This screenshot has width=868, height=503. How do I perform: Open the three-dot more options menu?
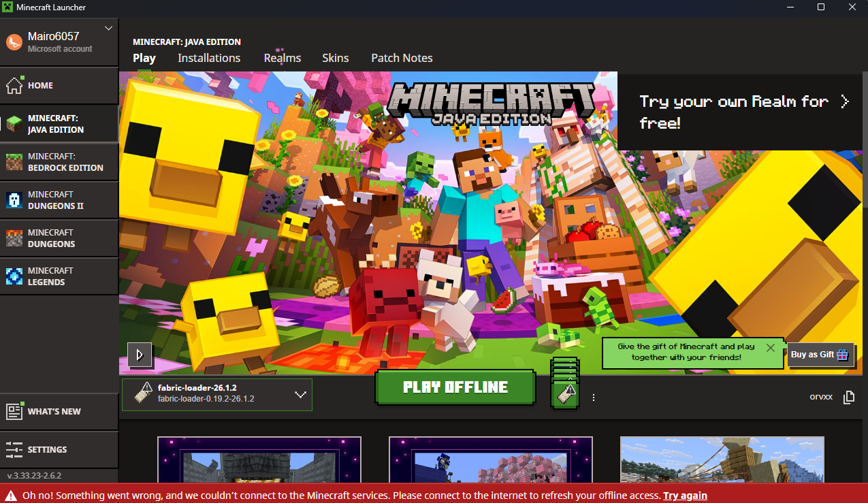594,397
